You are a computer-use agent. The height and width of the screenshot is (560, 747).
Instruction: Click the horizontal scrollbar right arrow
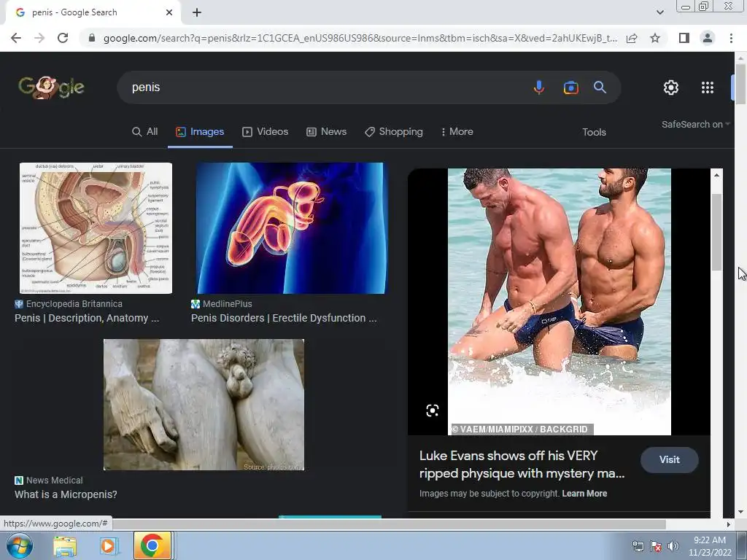click(728, 524)
